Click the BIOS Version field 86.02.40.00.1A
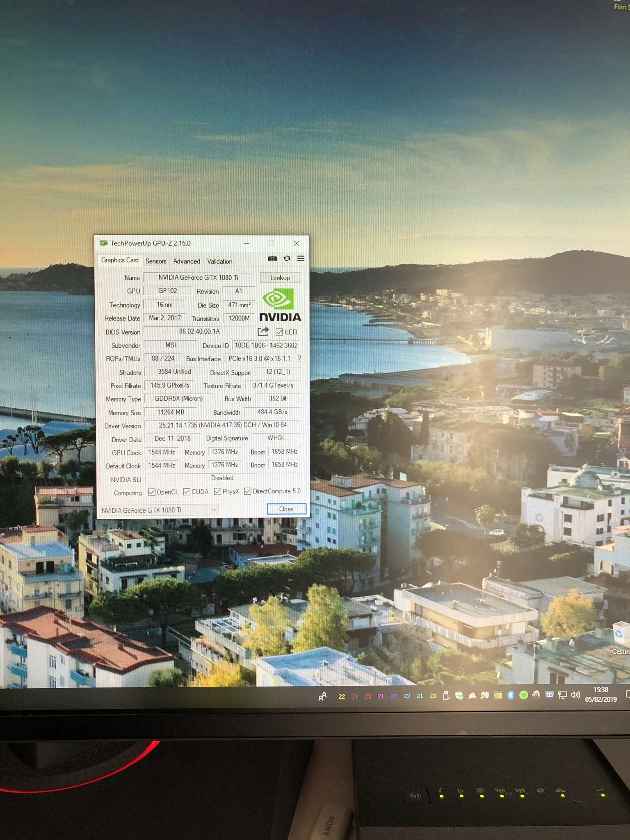This screenshot has width=630, height=840. coord(199,331)
